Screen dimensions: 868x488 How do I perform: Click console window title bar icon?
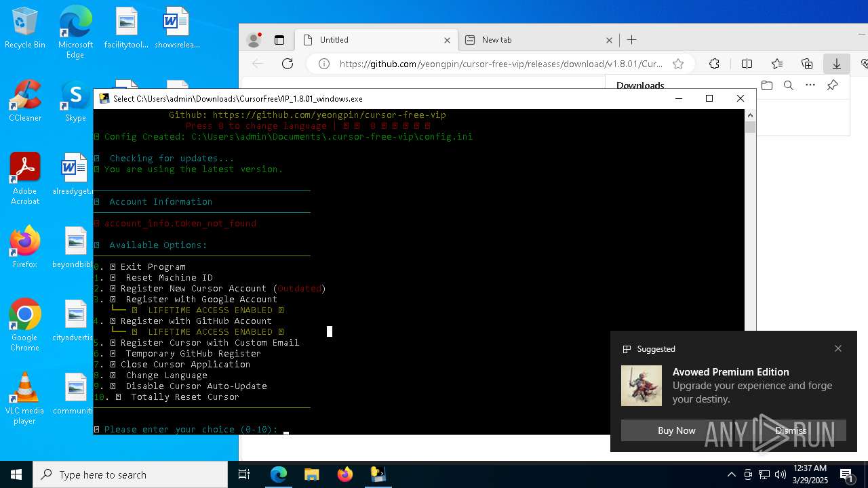104,98
